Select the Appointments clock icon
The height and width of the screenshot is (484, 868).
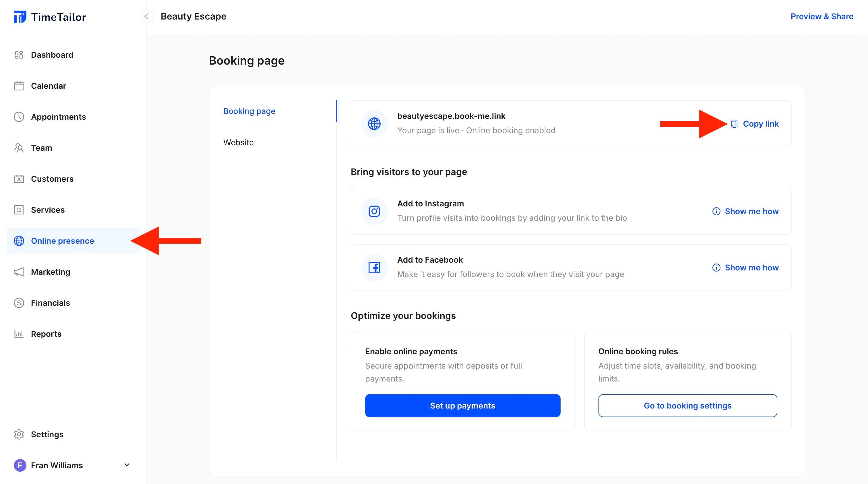click(x=19, y=117)
